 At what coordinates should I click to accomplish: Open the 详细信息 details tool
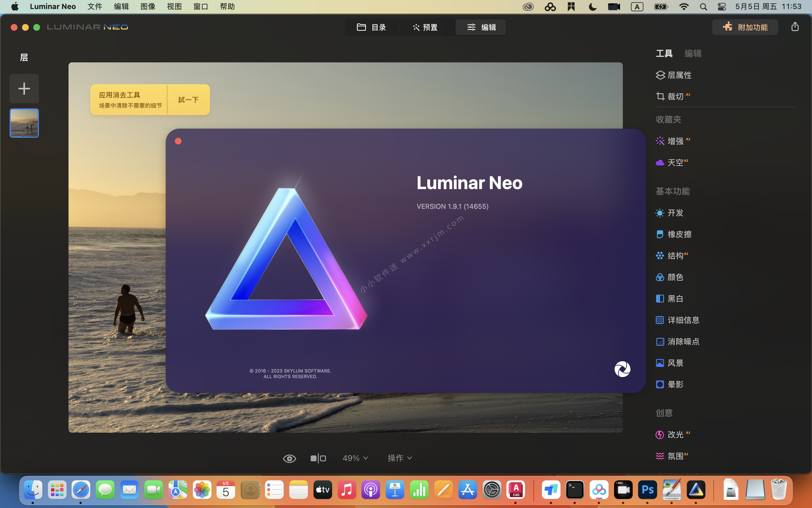point(678,320)
